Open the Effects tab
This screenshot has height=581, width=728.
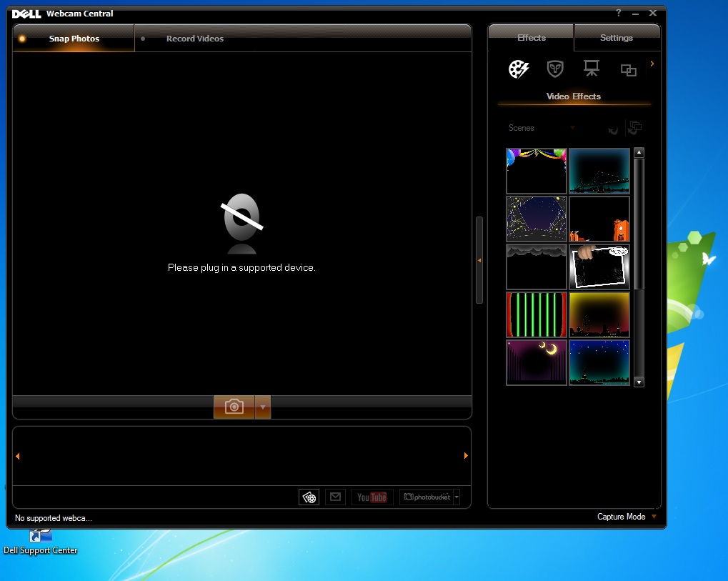531,38
